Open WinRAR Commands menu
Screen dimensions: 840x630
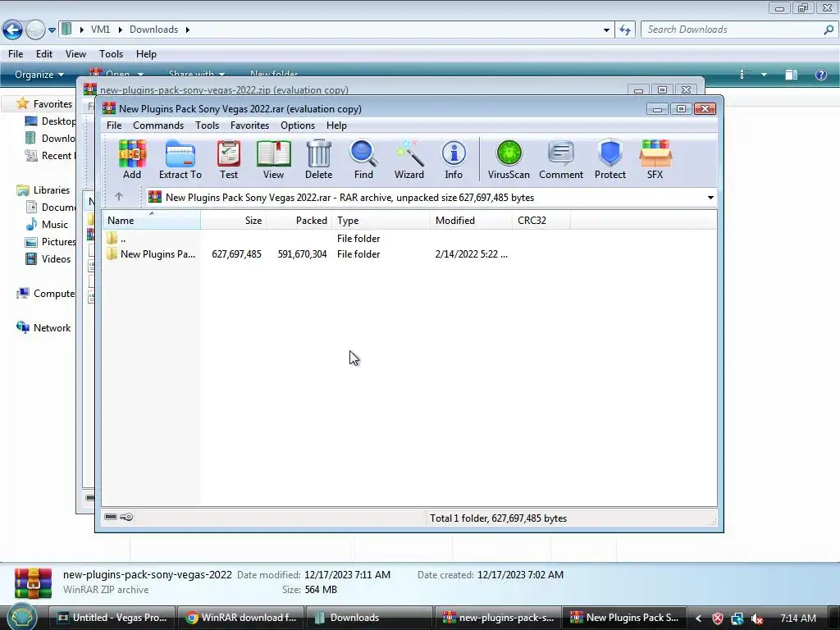tap(158, 126)
